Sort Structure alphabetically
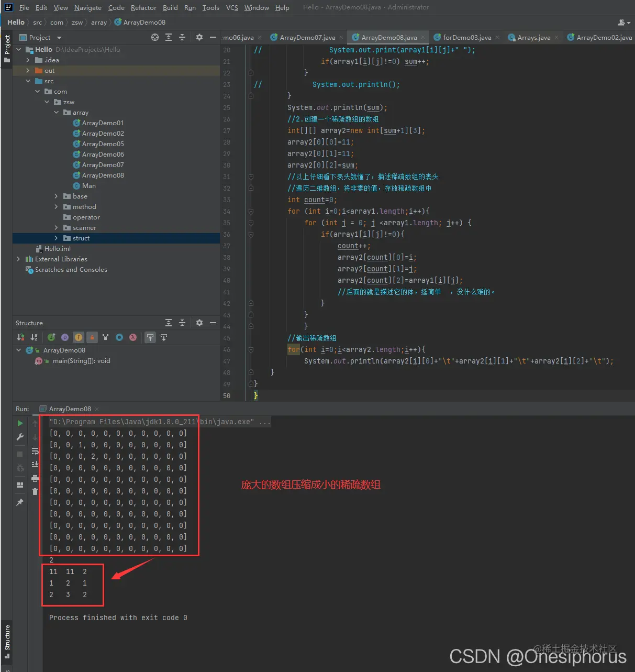 point(34,337)
